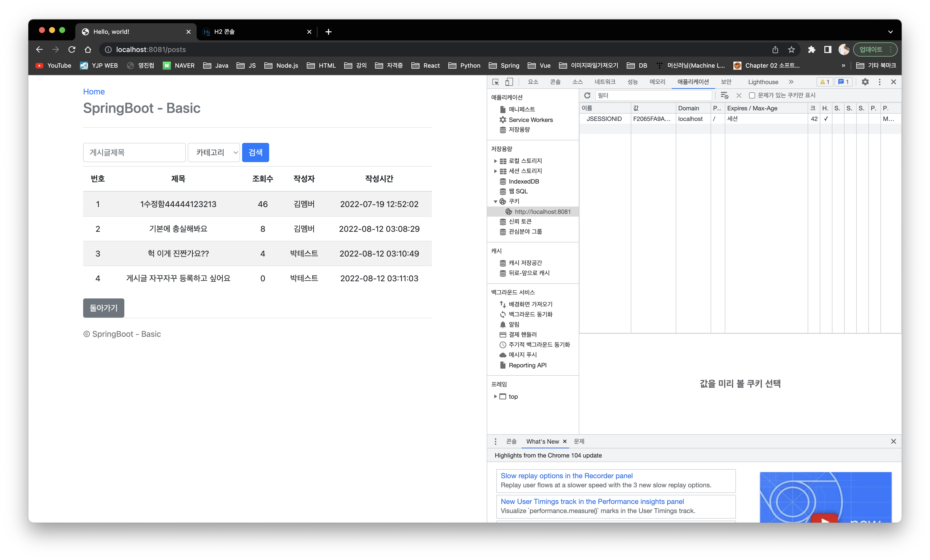The image size is (930, 560).
Task: Click the 게시글제목 input field
Action: 134,152
